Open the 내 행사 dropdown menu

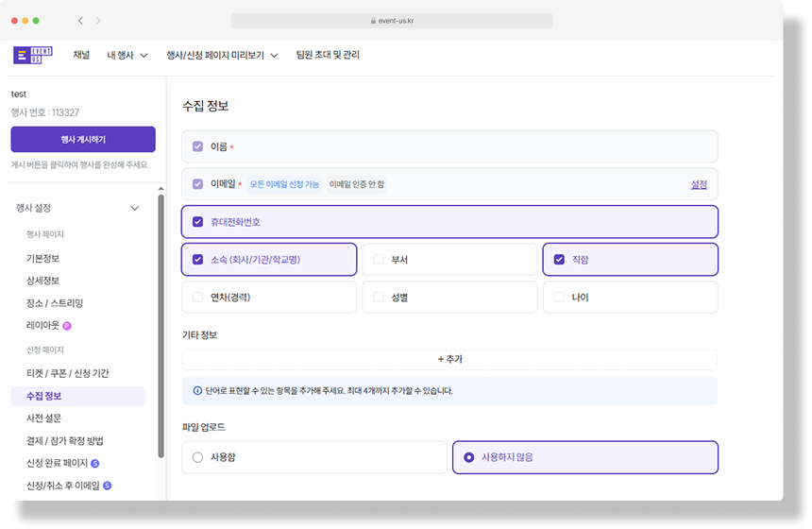click(x=127, y=55)
